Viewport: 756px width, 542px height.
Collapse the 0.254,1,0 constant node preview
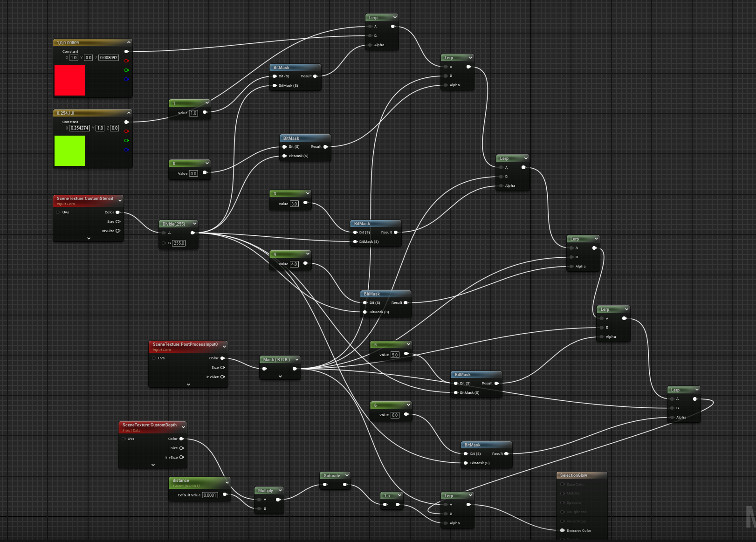(129, 112)
